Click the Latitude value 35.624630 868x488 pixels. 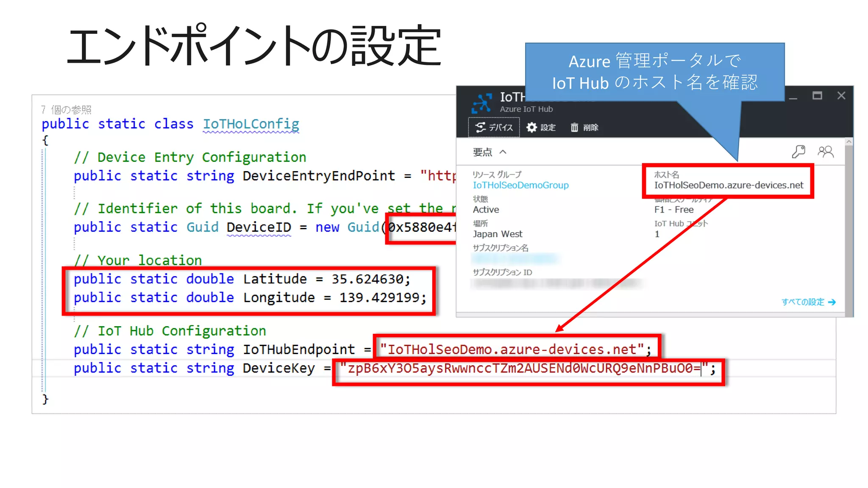tap(367, 279)
